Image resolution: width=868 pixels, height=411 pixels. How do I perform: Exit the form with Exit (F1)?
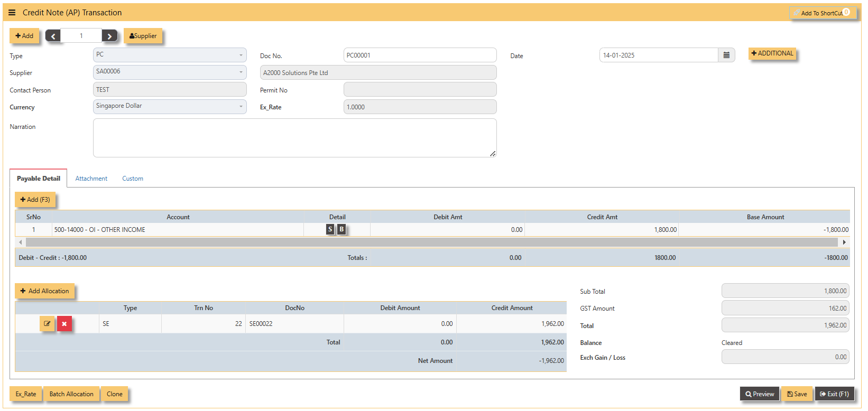pos(834,394)
